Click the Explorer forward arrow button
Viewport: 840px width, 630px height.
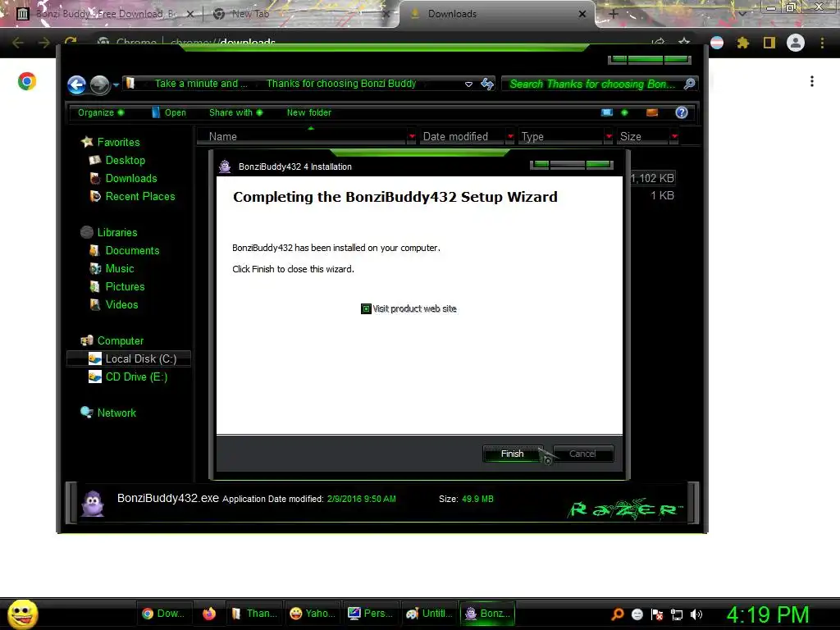(x=99, y=84)
